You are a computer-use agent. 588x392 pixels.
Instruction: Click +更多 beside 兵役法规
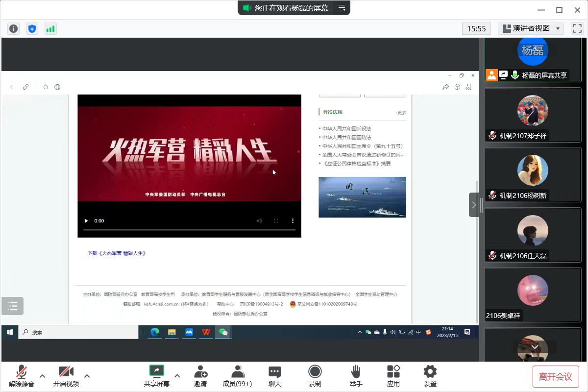[x=400, y=113]
